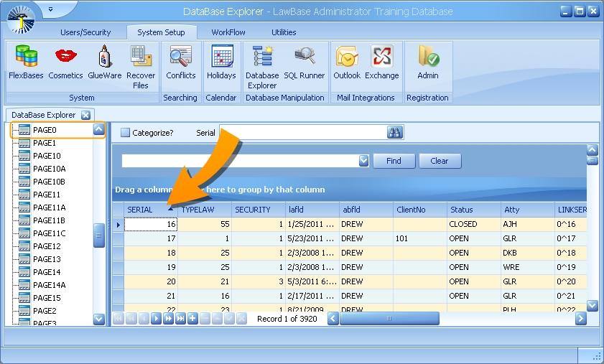Image resolution: width=604 pixels, height=364 pixels.
Task: Select PAGE0 in the table tree
Action: coord(45,130)
